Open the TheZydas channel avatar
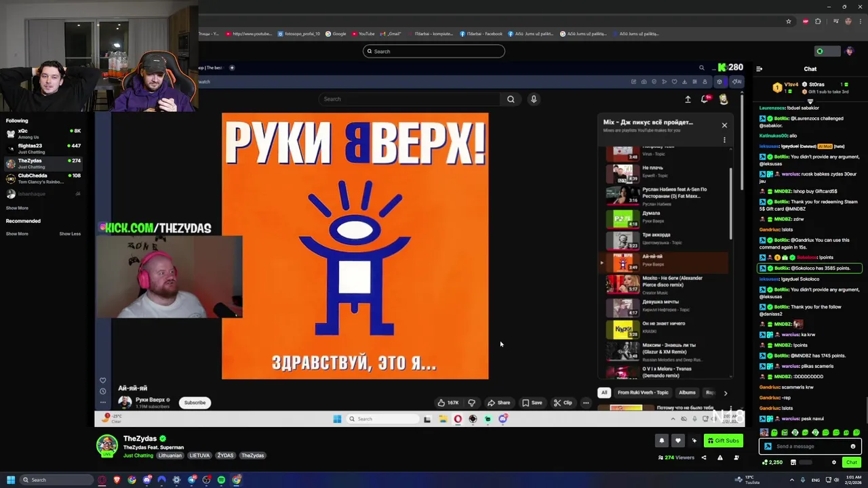Viewport: 868px width, 488px height. tap(106, 445)
